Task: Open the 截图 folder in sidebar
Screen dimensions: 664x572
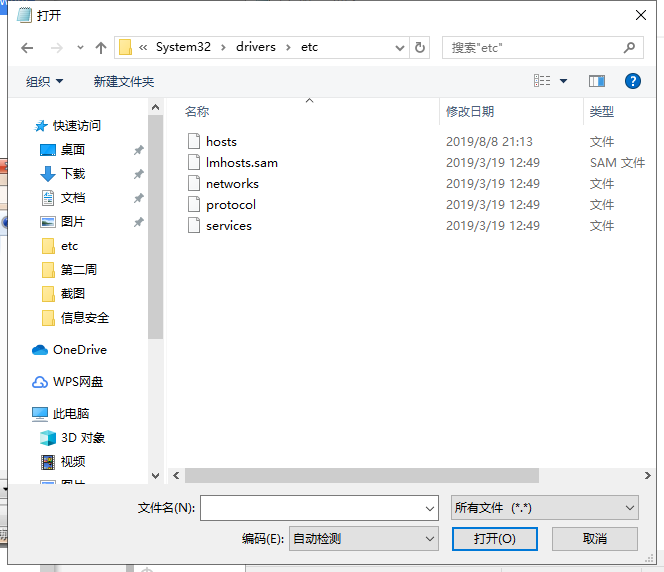Action: [x=73, y=293]
